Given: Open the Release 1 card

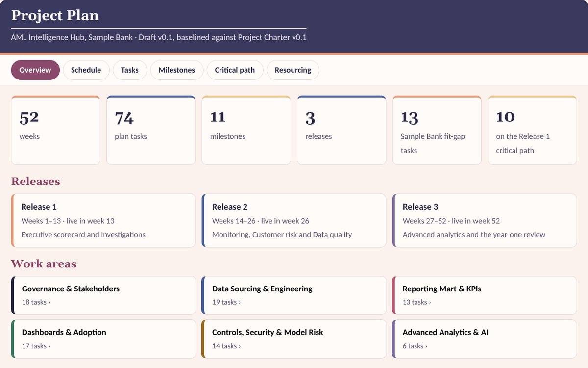Looking at the screenshot, I should tap(103, 220).
